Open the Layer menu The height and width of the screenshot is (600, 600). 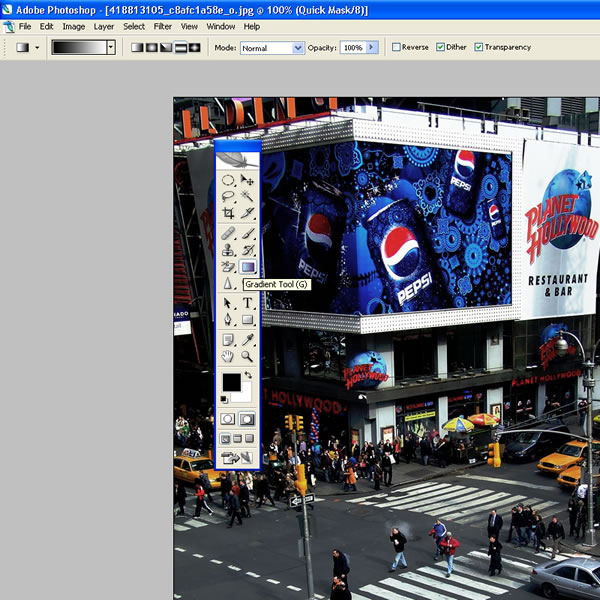point(103,26)
